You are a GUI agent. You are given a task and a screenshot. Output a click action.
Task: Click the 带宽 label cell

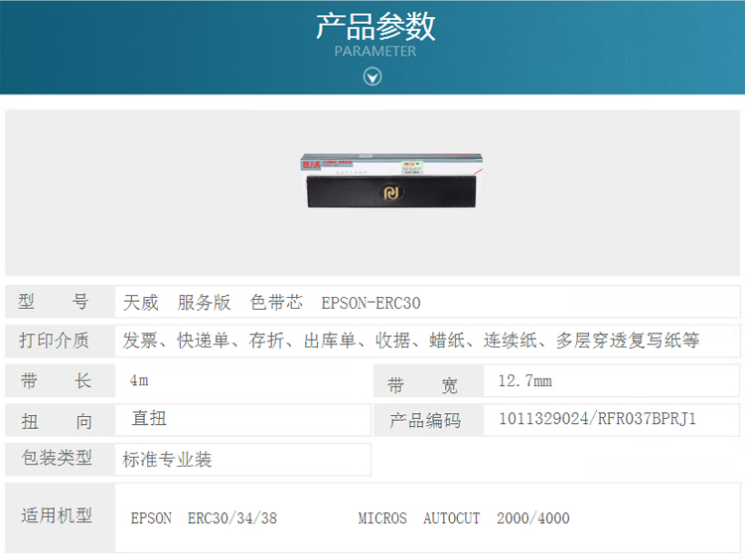(x=428, y=380)
